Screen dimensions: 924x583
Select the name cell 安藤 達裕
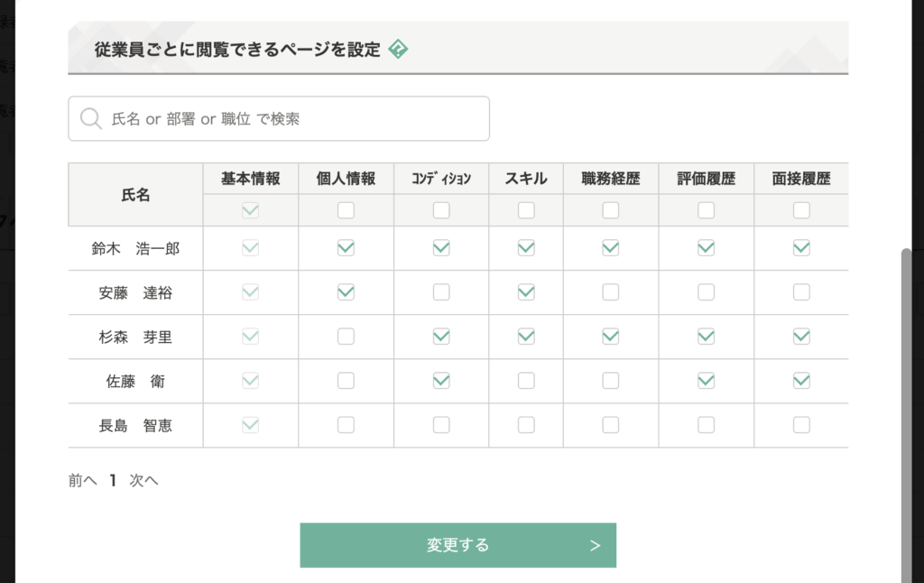(135, 292)
